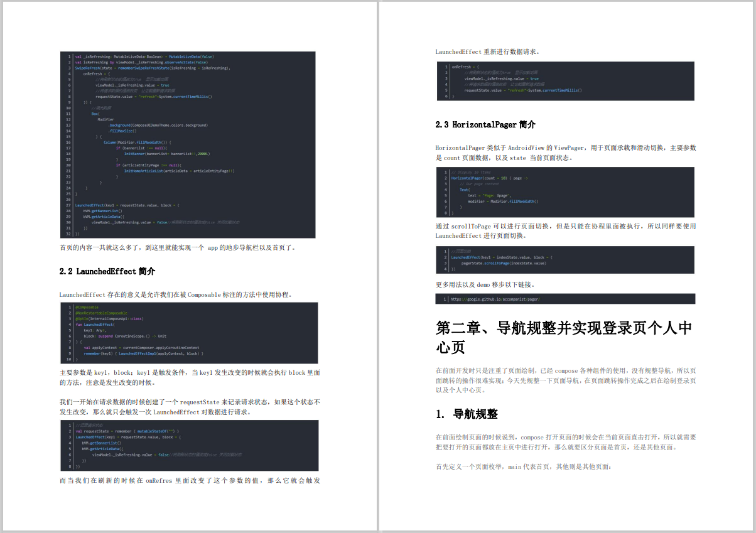
Task: Click code line "Text("
Action: pos(465,189)
